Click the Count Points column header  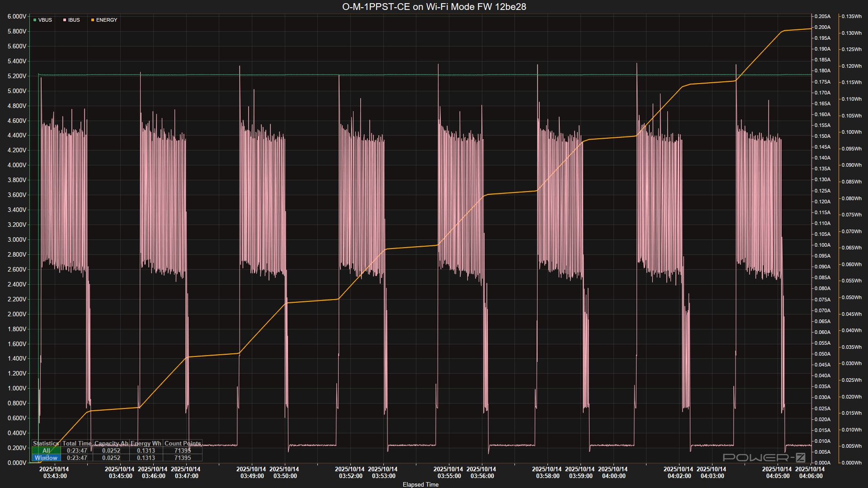pyautogui.click(x=183, y=443)
